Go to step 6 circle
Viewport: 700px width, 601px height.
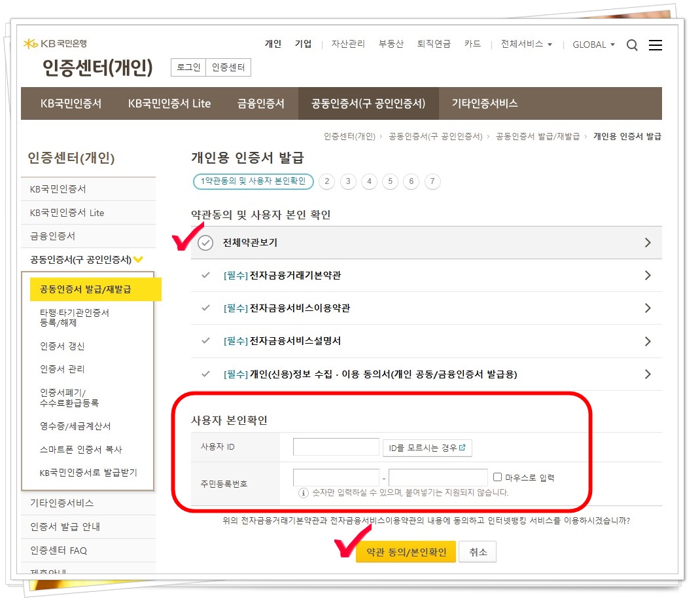(411, 181)
